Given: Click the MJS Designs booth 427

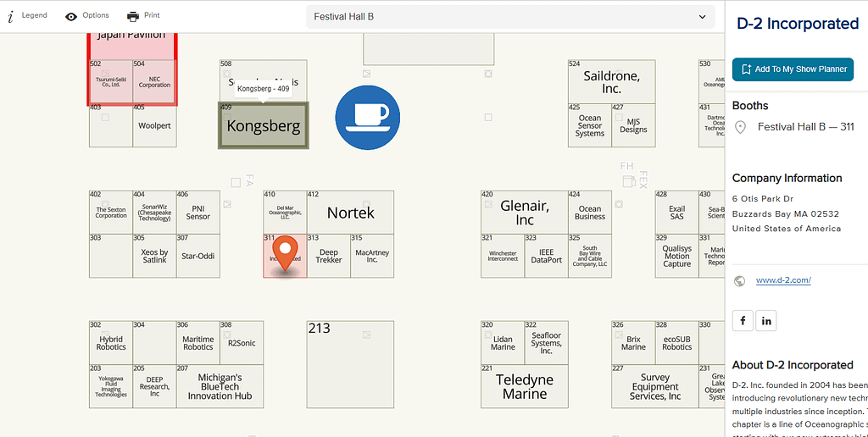Looking at the screenshot, I should [x=633, y=125].
